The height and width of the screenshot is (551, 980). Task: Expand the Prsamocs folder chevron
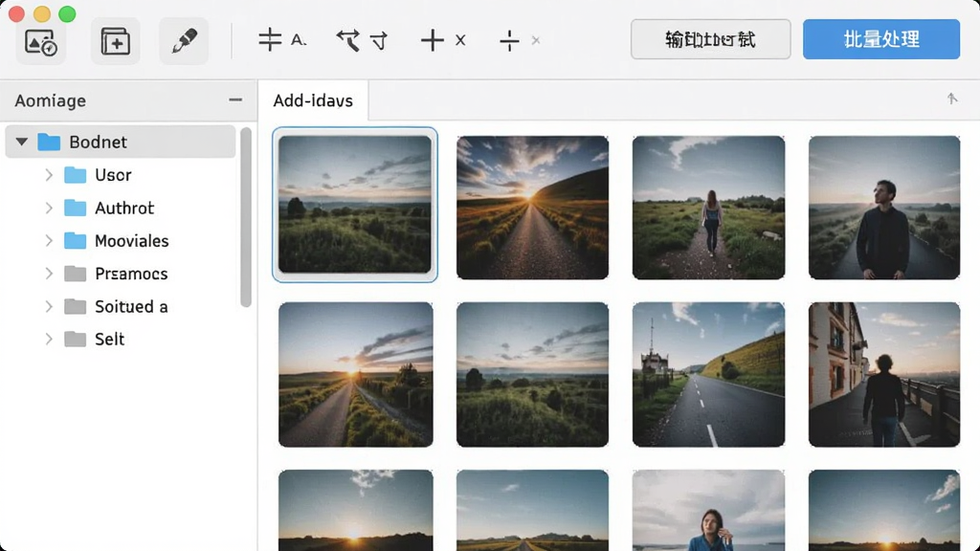[x=49, y=274]
